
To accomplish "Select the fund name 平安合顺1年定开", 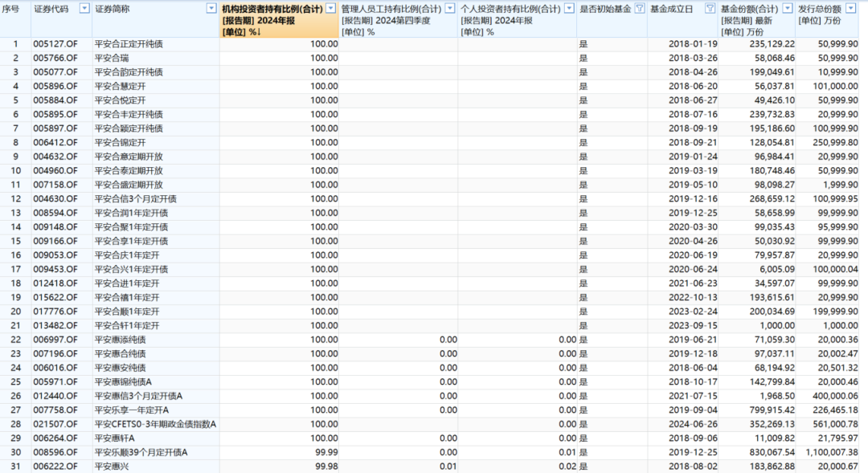I will coord(127,312).
